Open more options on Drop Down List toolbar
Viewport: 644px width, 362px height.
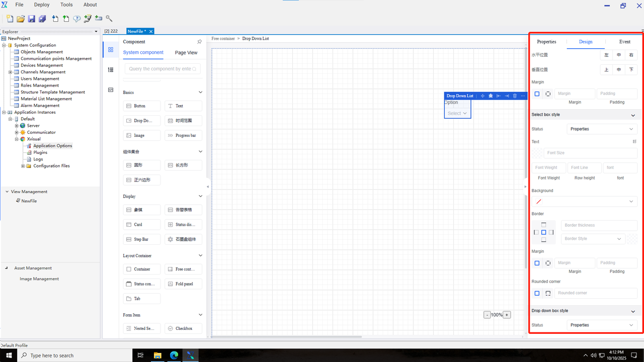(x=523, y=96)
